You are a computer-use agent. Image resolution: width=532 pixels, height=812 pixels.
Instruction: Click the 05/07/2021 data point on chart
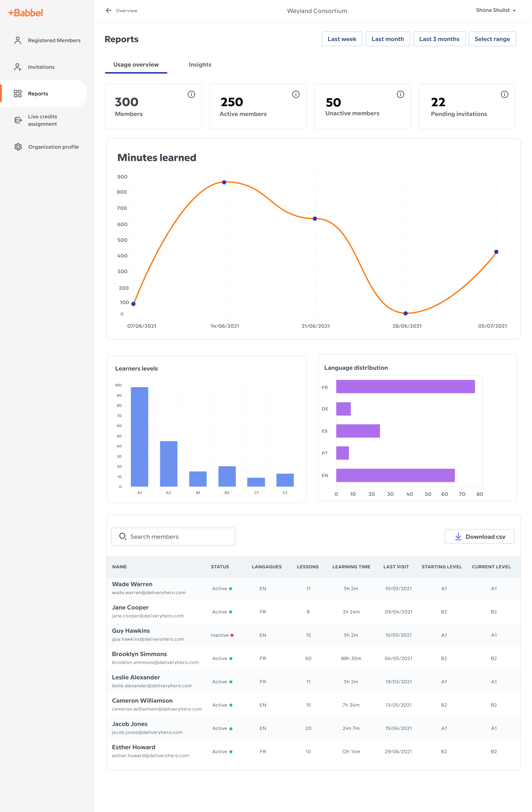pos(496,252)
